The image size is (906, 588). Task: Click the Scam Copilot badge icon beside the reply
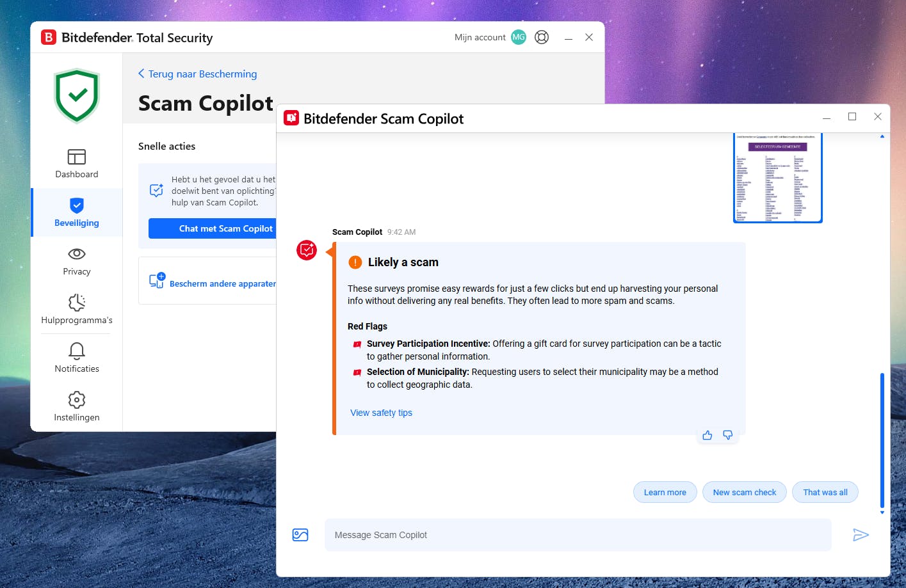coord(306,250)
